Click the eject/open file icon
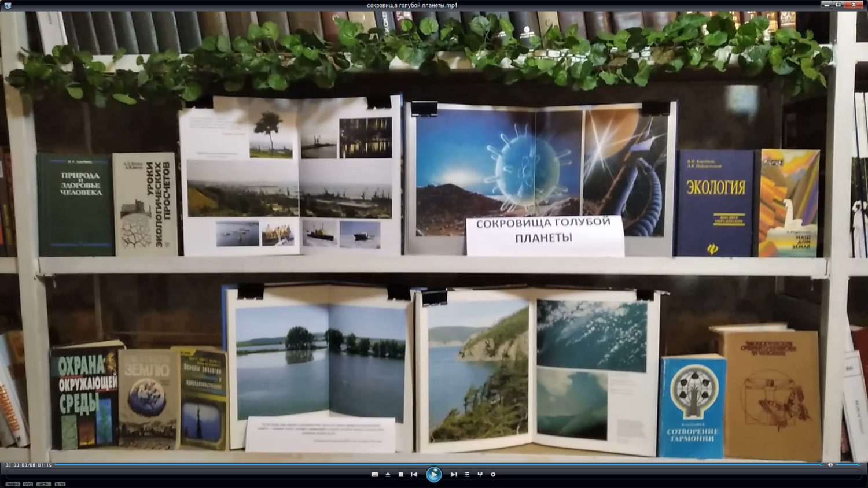 coord(388,474)
